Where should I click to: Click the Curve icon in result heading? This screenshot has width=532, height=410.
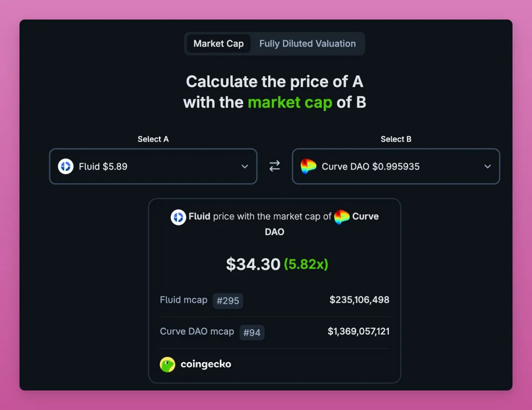(x=342, y=217)
